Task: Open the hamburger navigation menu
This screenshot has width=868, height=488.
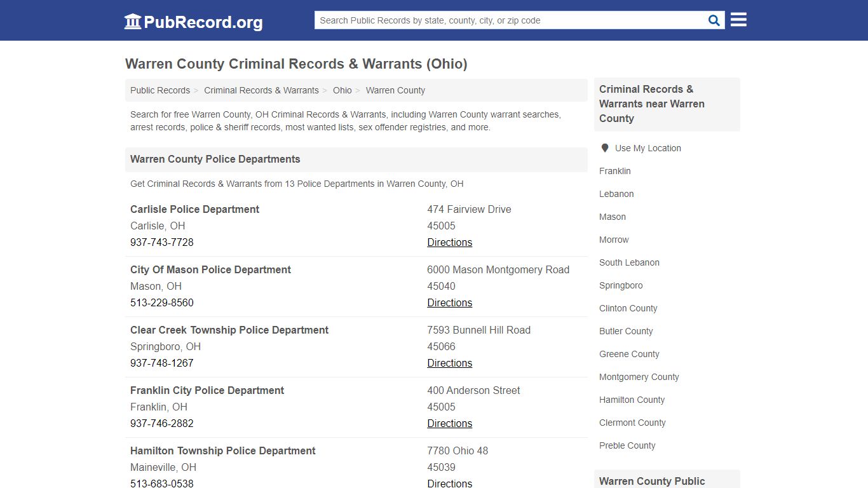Action: [x=738, y=20]
